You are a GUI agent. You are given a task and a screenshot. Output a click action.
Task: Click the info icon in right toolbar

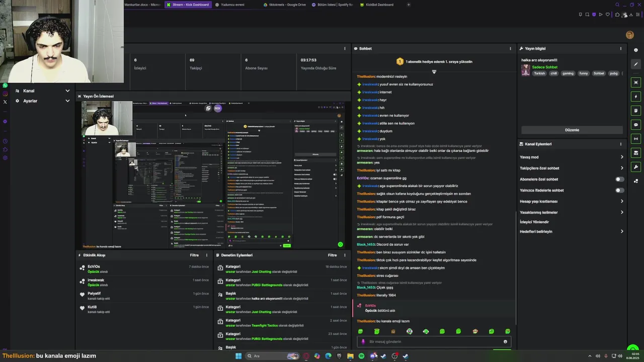pos(636,50)
